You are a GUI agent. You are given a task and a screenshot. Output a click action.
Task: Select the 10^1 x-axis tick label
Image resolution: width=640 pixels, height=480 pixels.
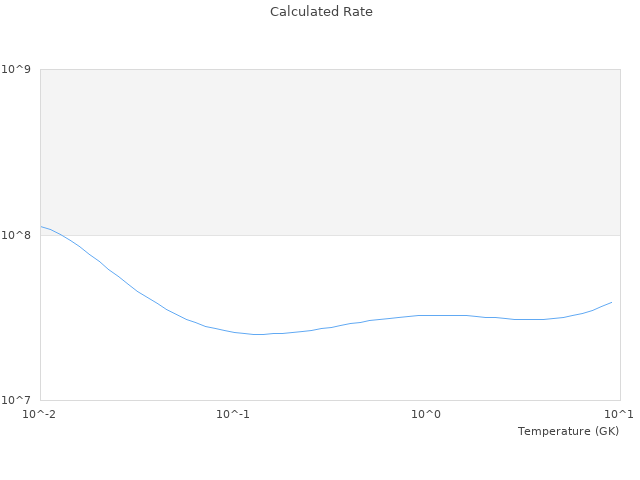619,415
